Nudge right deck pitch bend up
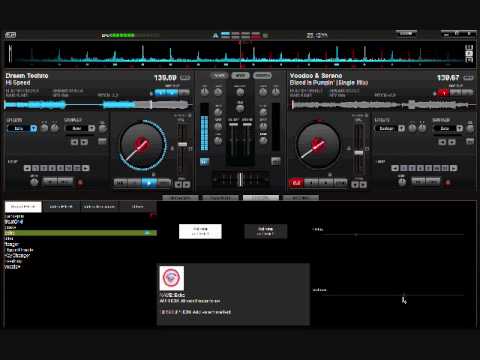Viewport: 480px width, 360px height. pos(363,184)
